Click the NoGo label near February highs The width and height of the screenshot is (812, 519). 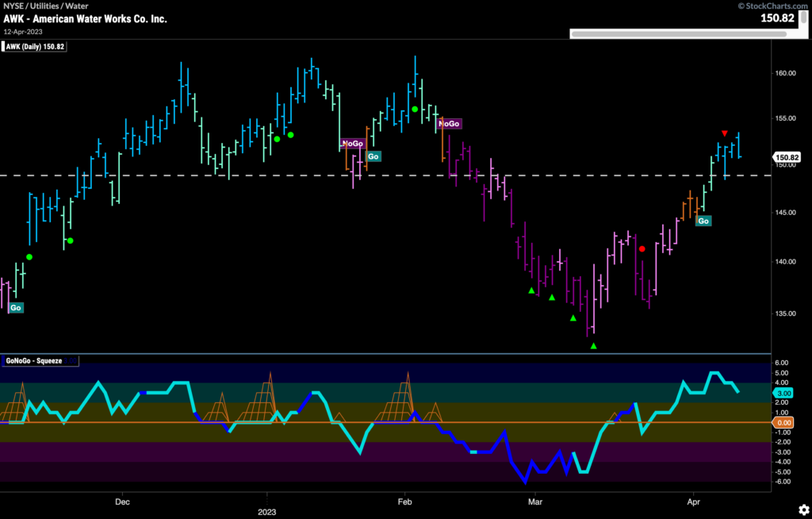(449, 124)
